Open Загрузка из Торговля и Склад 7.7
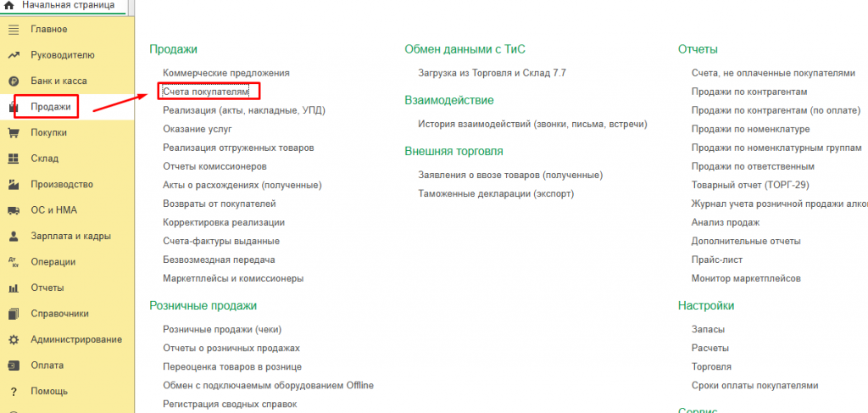Image resolution: width=868 pixels, height=413 pixels. (x=492, y=73)
